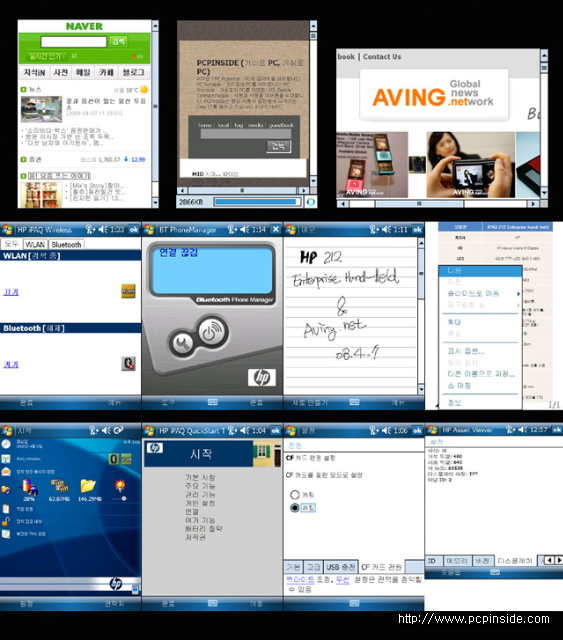Select 메모리 tab in HP Asset Viewer
Viewport: 563px width, 640px height.
point(457,561)
